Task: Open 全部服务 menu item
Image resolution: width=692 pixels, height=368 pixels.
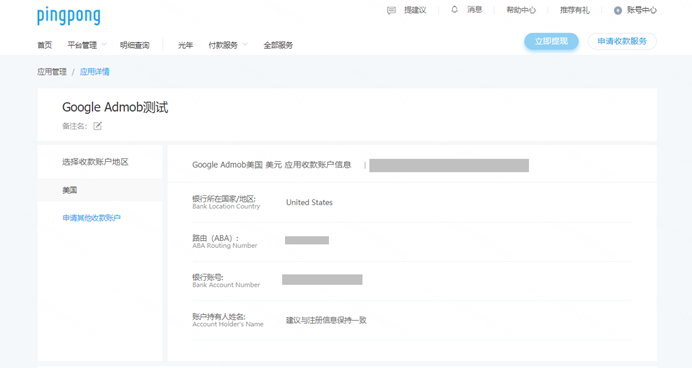Action: pos(278,45)
